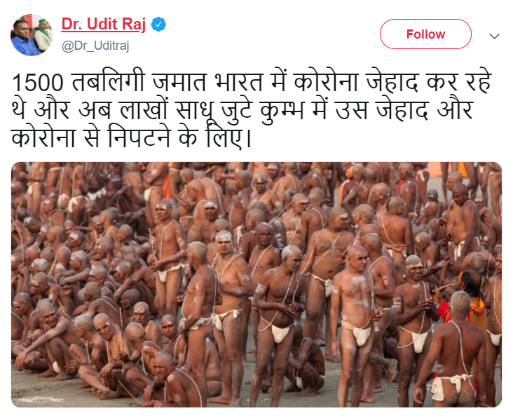Viewport: 520px width, 420px height.
Task: Click the word निपटने on the last line
Action: pos(139,137)
